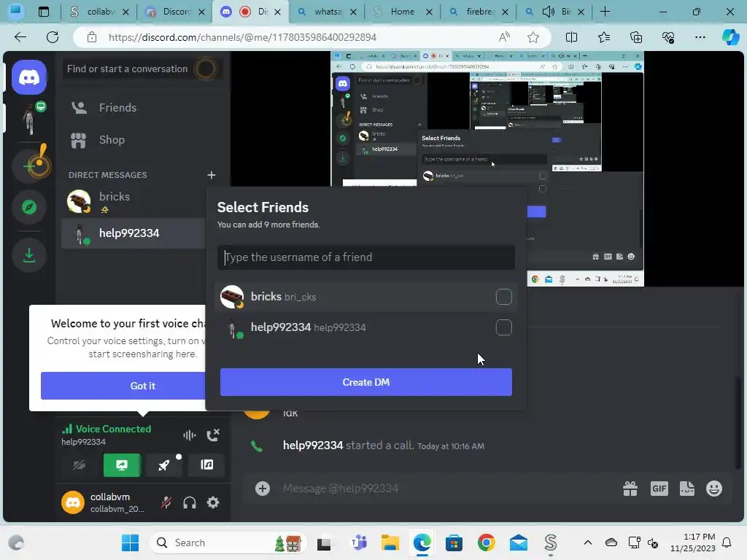The image size is (747, 560).
Task: Toggle screen share green button
Action: (x=122, y=464)
